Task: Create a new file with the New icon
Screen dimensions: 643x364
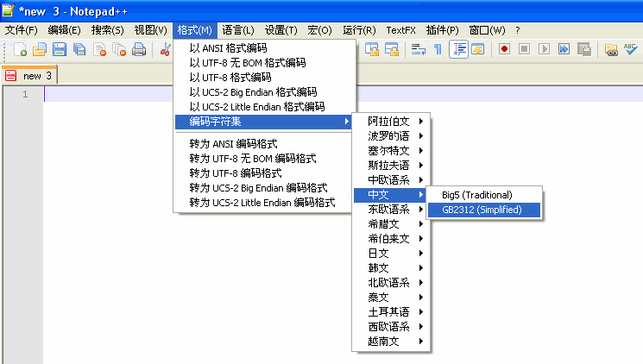Action: [20, 50]
